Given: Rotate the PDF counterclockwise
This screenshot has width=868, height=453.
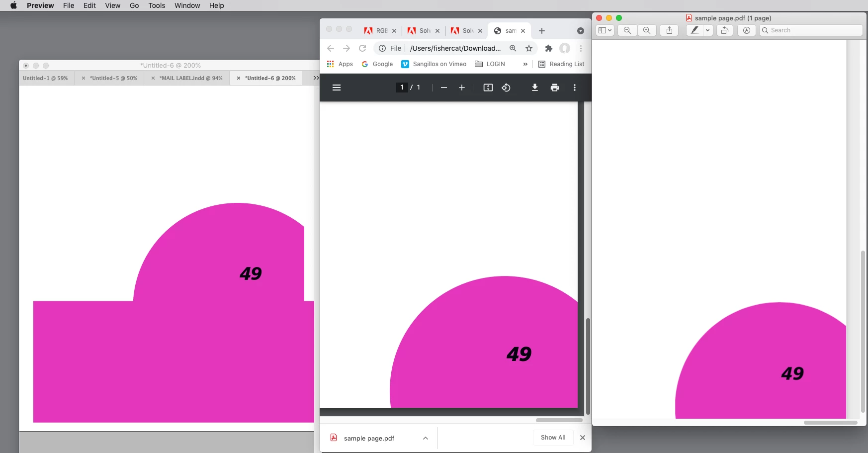Looking at the screenshot, I should 506,88.
